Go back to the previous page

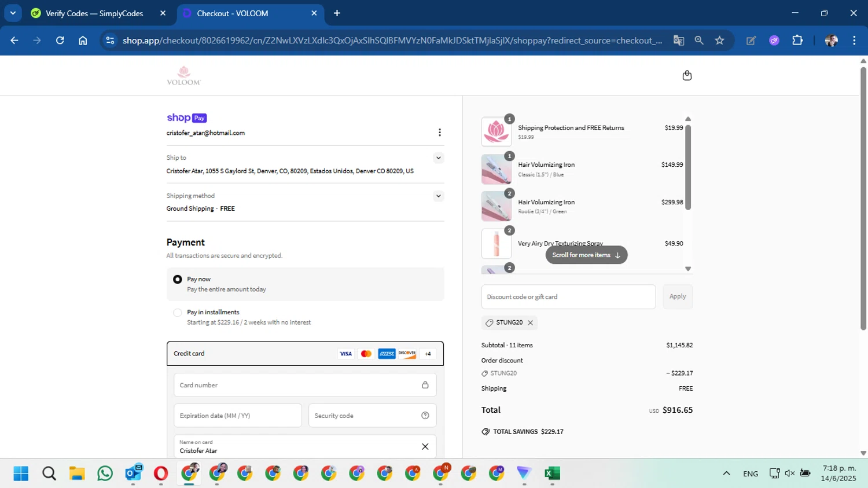[14, 41]
